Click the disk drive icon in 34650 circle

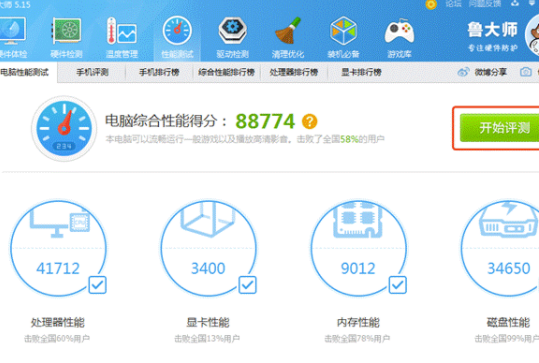508,219
